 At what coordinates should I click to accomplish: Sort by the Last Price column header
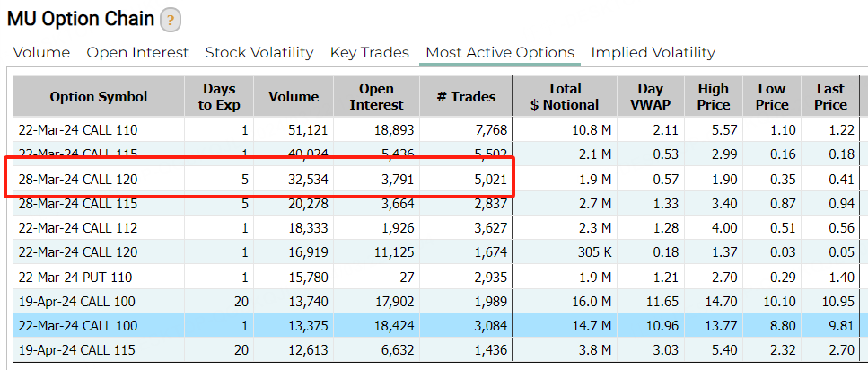[830, 97]
